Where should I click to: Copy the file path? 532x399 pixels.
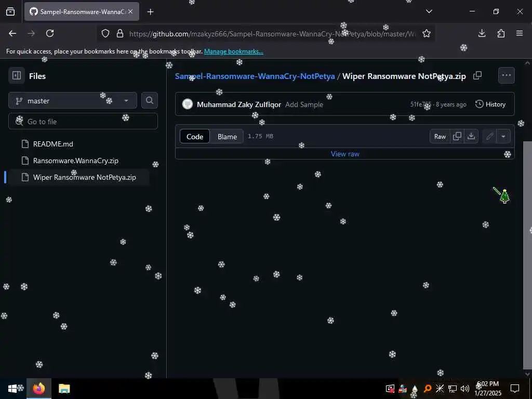click(477, 75)
